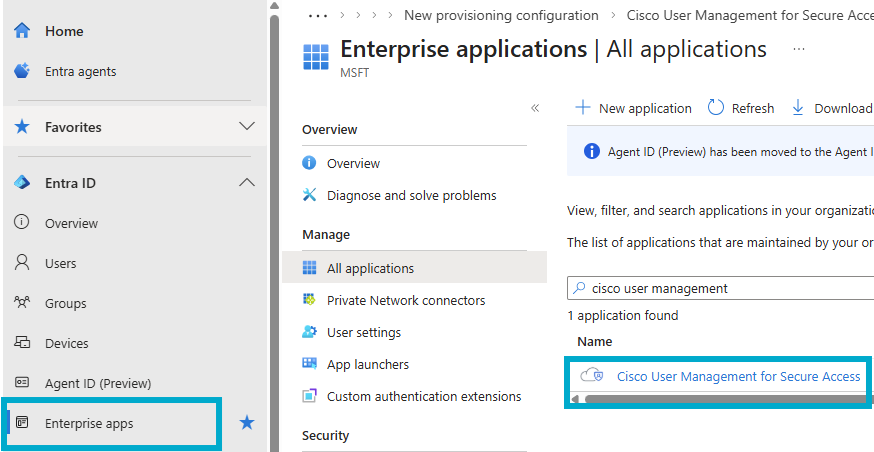Click Refresh button label
874x452 pixels.
click(x=753, y=108)
